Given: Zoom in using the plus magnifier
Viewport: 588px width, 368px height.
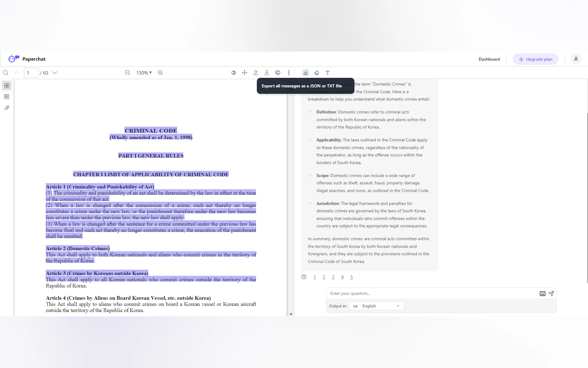Looking at the screenshot, I should pos(160,73).
